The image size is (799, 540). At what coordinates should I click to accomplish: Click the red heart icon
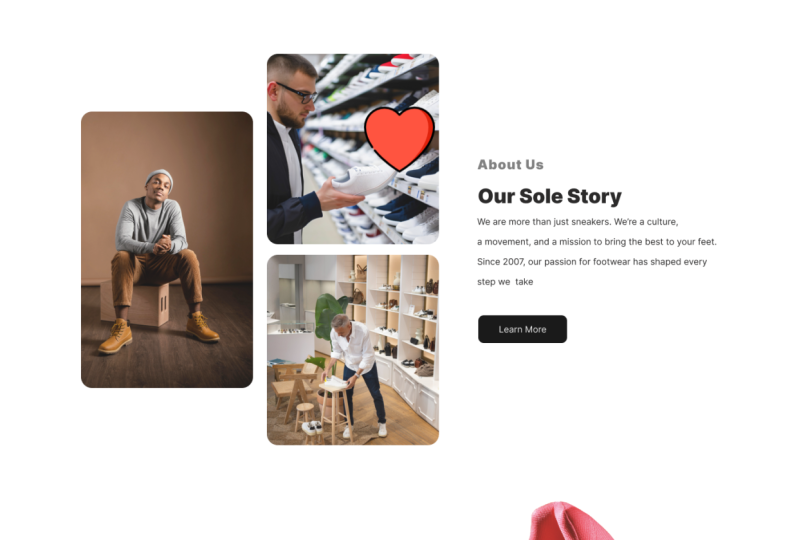(400, 138)
